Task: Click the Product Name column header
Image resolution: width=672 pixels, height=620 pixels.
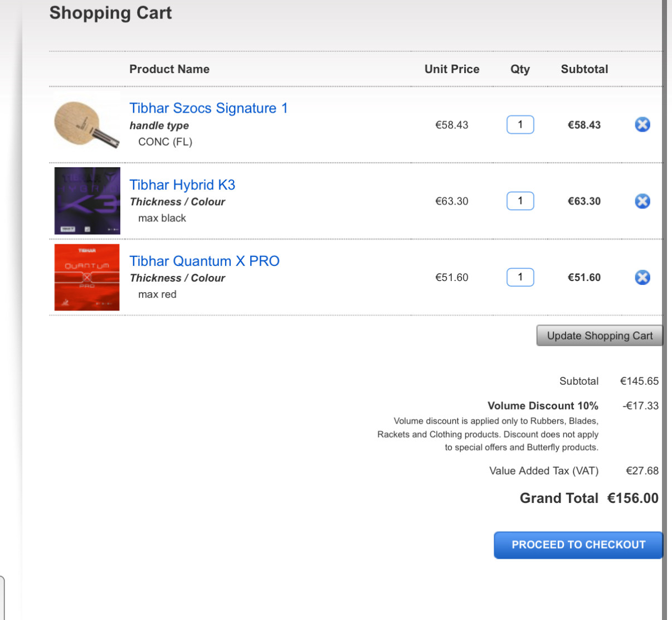Action: 169,69
